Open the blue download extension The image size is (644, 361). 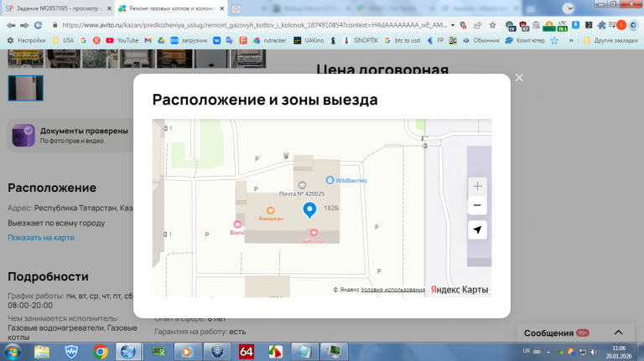tap(576, 25)
